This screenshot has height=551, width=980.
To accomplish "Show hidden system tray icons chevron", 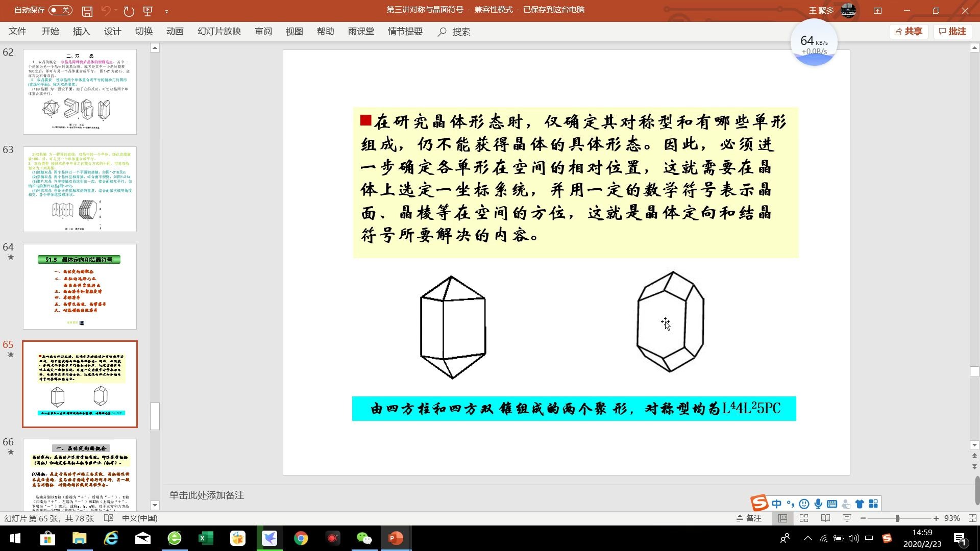I will pos(807,538).
